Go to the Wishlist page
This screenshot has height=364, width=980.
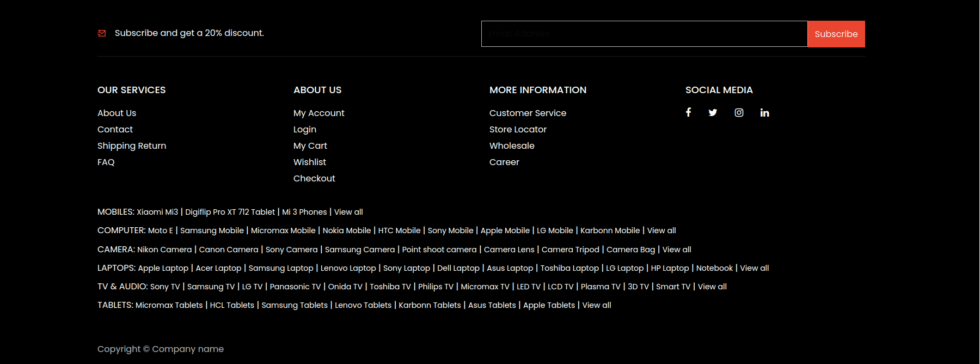pos(310,162)
